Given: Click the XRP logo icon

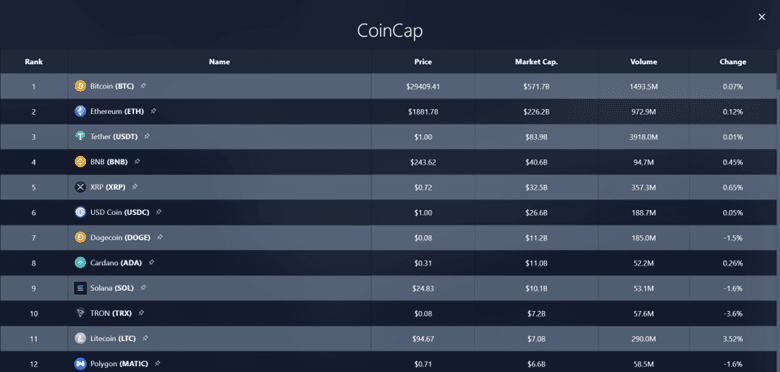Looking at the screenshot, I should point(80,187).
